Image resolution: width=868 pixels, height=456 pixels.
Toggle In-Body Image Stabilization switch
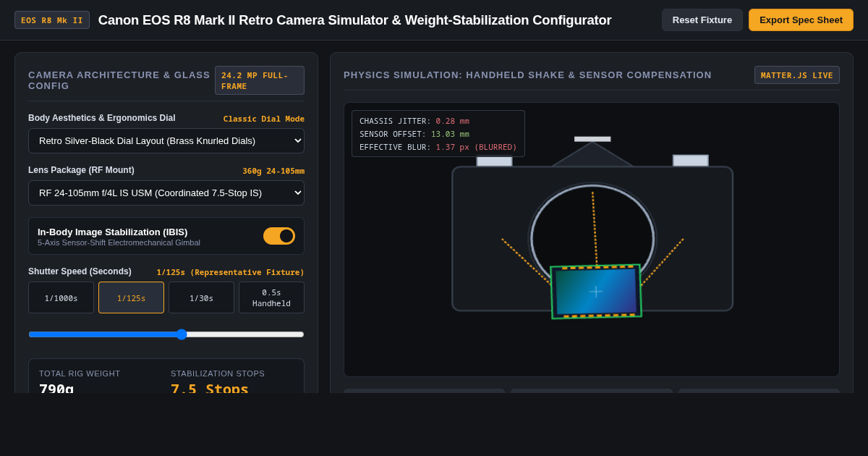tap(279, 236)
